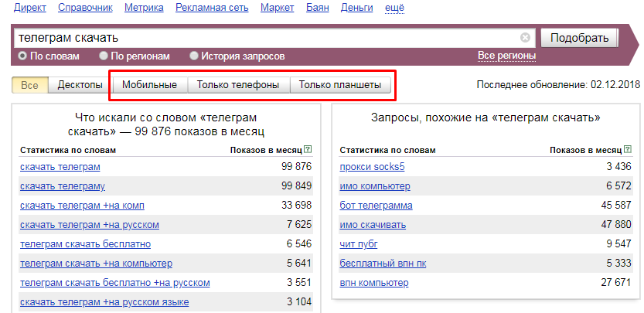The width and height of the screenshot is (644, 313).
Task: Click left Статистика по словам column header
Action: click(x=68, y=150)
